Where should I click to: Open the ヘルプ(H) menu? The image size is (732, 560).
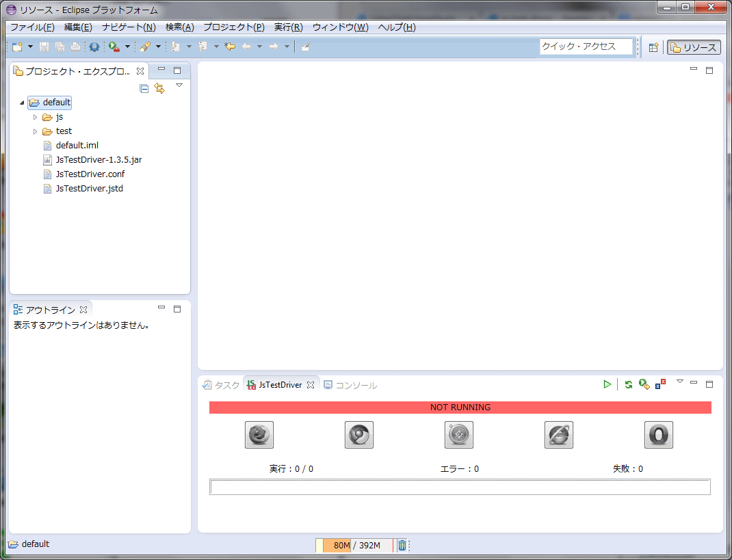397,27
